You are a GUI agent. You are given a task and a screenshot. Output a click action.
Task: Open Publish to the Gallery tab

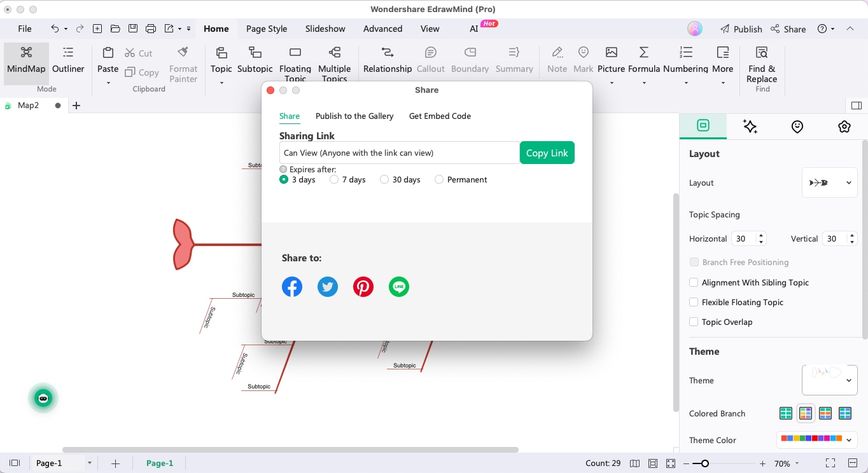pos(354,116)
